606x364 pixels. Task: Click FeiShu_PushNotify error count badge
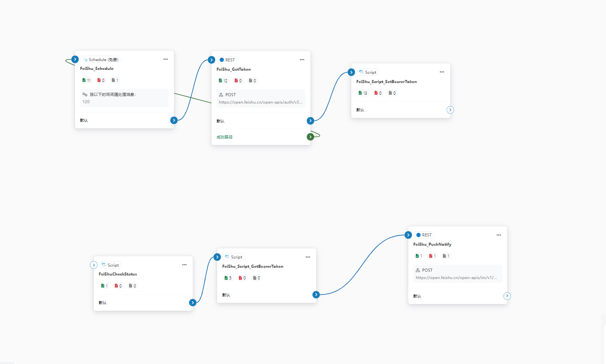pos(432,256)
